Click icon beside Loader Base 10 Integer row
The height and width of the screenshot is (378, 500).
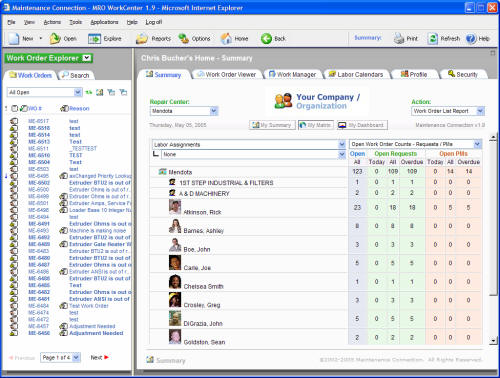63,210
